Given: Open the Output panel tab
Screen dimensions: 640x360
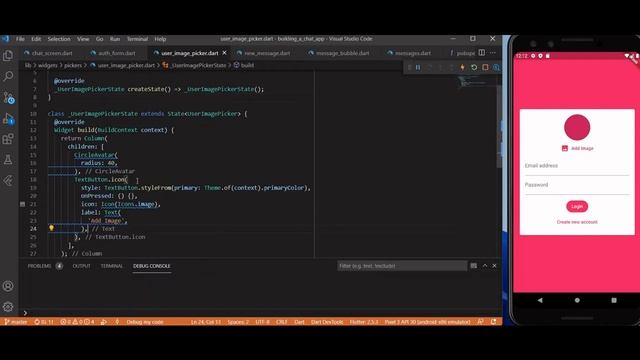Looking at the screenshot, I should pyautogui.click(x=81, y=266).
